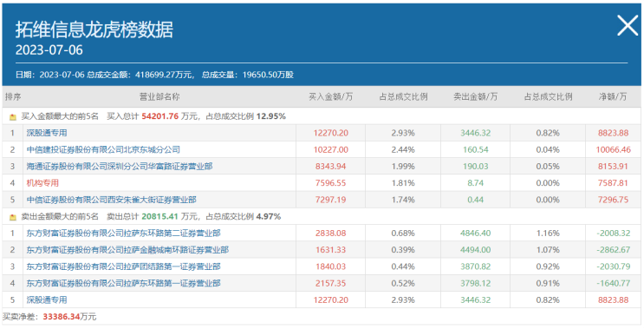Open 东方财富证券拉萨团结路第一证券营业部 link
This screenshot has width=644, height=329.
click(124, 266)
